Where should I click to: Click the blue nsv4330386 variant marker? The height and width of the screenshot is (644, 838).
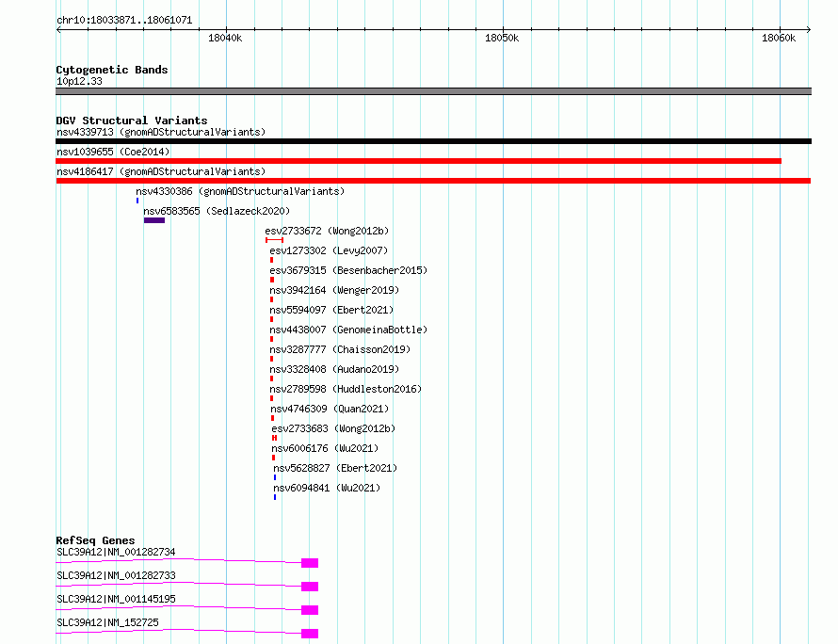pos(137,201)
